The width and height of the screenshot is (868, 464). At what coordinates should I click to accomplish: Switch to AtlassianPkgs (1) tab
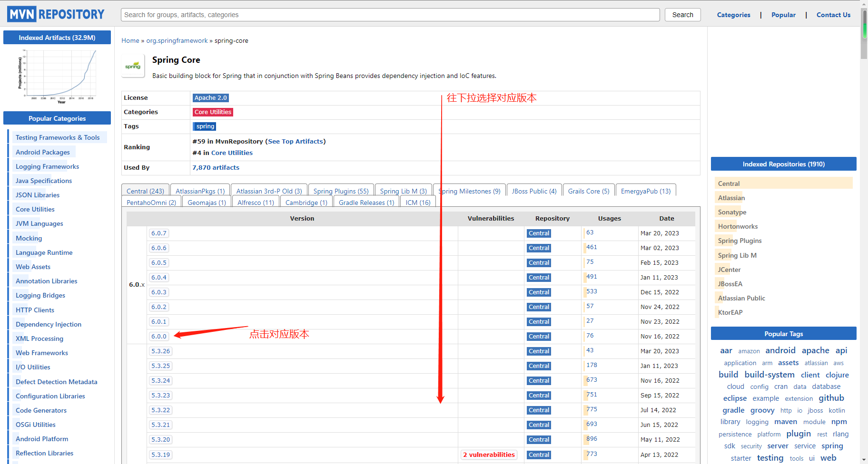coord(200,191)
